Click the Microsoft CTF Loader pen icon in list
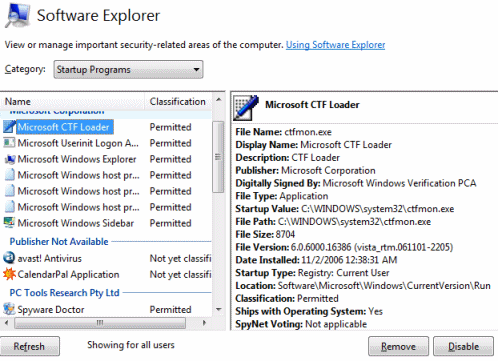 (9, 127)
